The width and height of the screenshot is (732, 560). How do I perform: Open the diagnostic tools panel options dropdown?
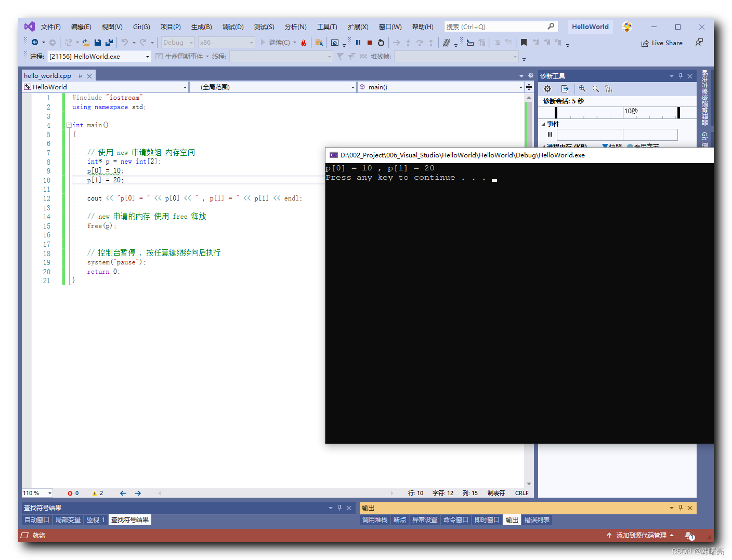[x=672, y=76]
